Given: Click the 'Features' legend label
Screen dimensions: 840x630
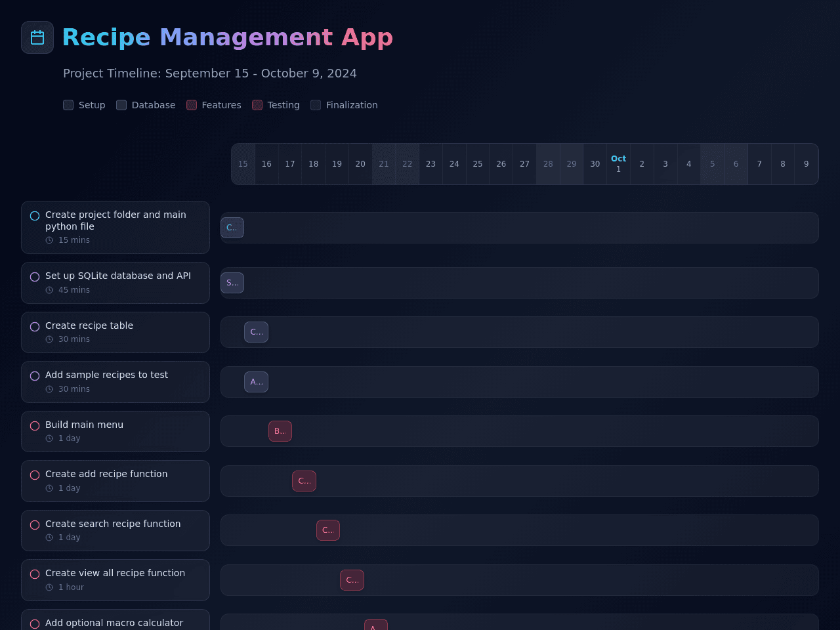Looking at the screenshot, I should pyautogui.click(x=222, y=105).
